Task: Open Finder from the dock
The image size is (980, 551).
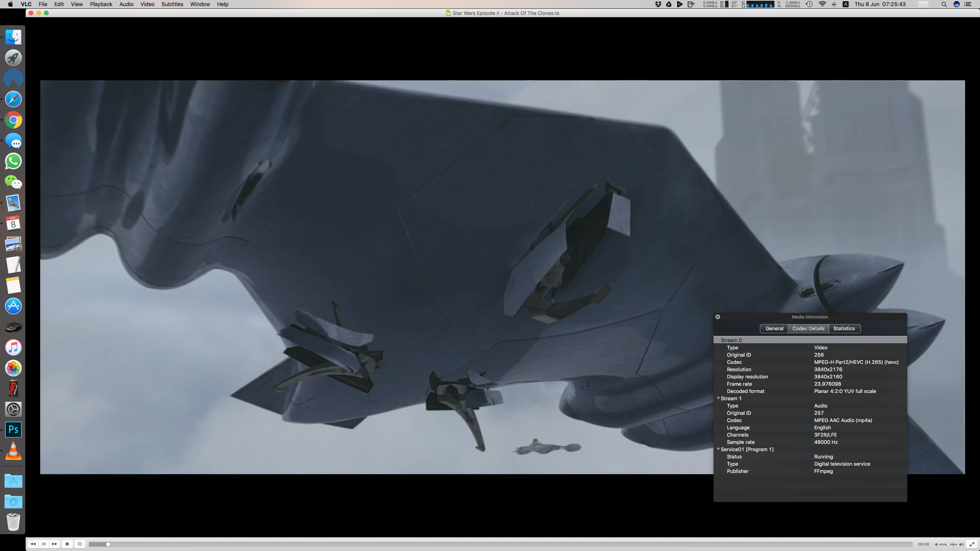Action: [13, 37]
